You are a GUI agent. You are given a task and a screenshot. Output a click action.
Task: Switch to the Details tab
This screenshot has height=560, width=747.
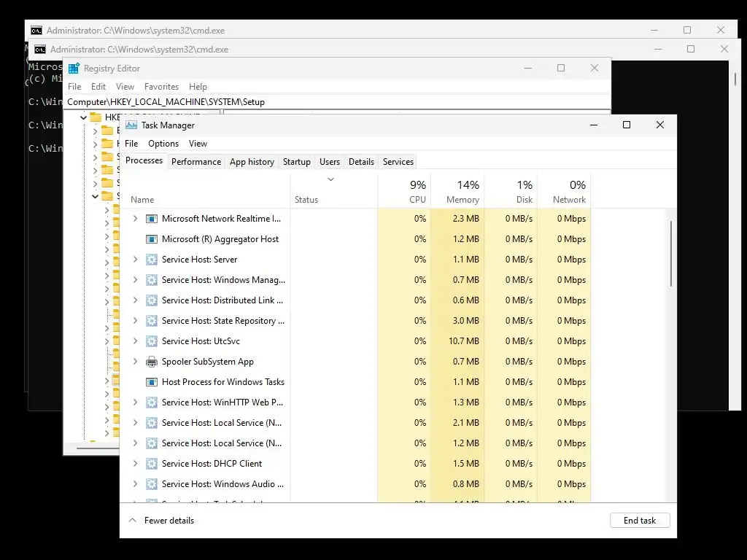(361, 162)
